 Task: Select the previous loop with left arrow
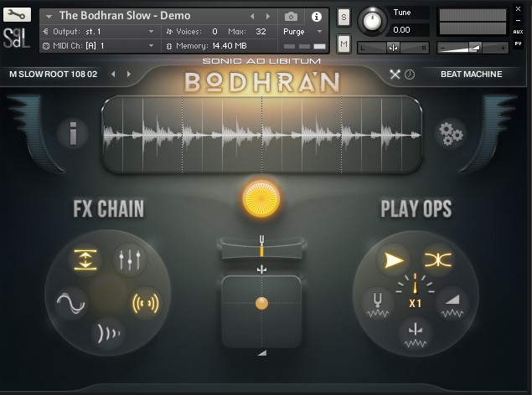coord(113,74)
